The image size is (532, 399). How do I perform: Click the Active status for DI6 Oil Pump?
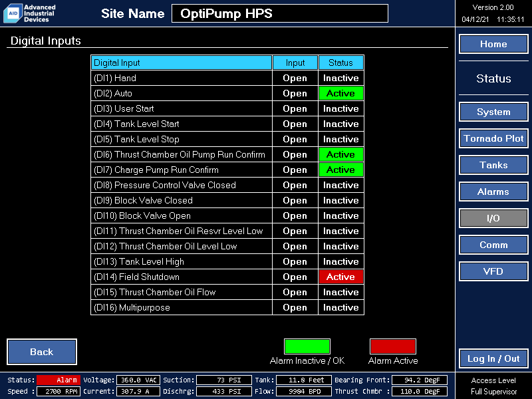click(x=341, y=154)
